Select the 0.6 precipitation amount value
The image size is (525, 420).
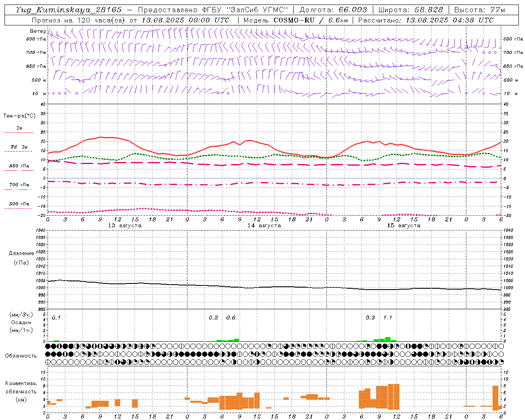click(231, 317)
